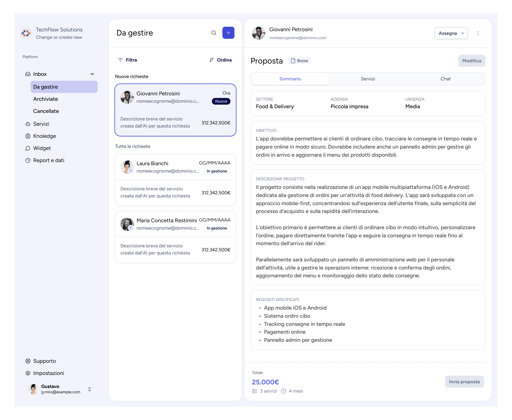This screenshot has height=420, width=512.
Task: Switch to the Chat tab
Action: [x=445, y=79]
